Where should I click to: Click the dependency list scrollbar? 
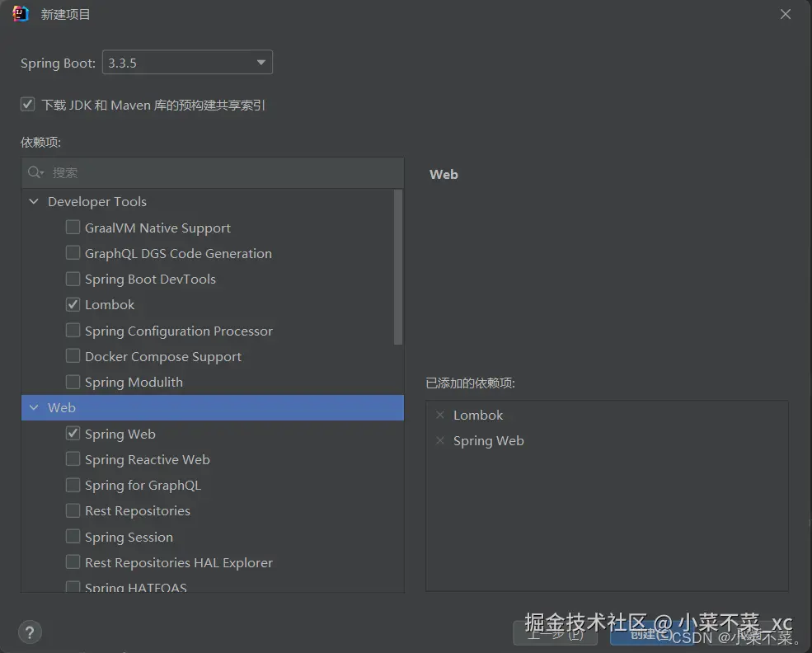point(397,267)
